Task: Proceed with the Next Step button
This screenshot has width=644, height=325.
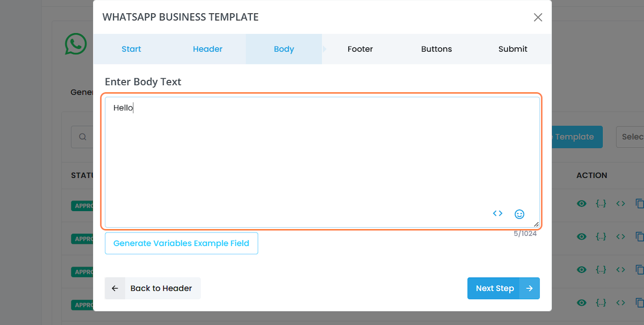Action: (503, 288)
